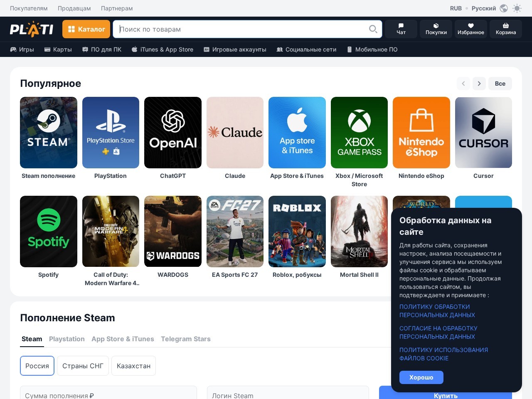Open Покупки purchases

pyautogui.click(x=436, y=29)
